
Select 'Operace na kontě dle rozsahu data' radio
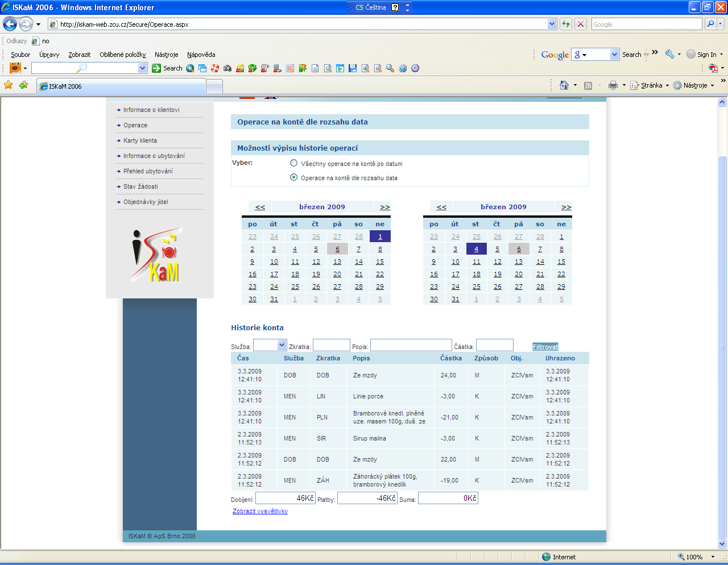(x=294, y=177)
